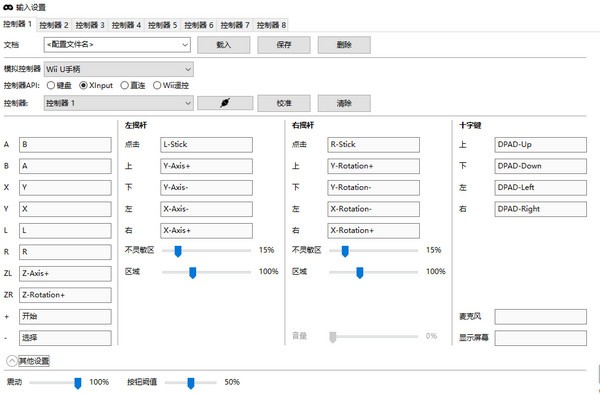600x394 pixels.
Task: Choose the 直连 radio option
Action: 124,85
